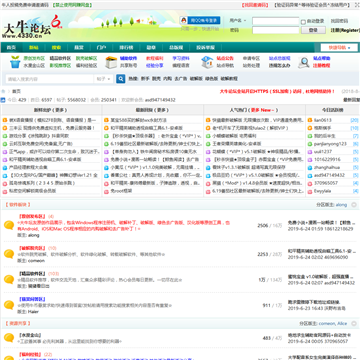Click the 请输入搜索内容 search box

pos(49,79)
